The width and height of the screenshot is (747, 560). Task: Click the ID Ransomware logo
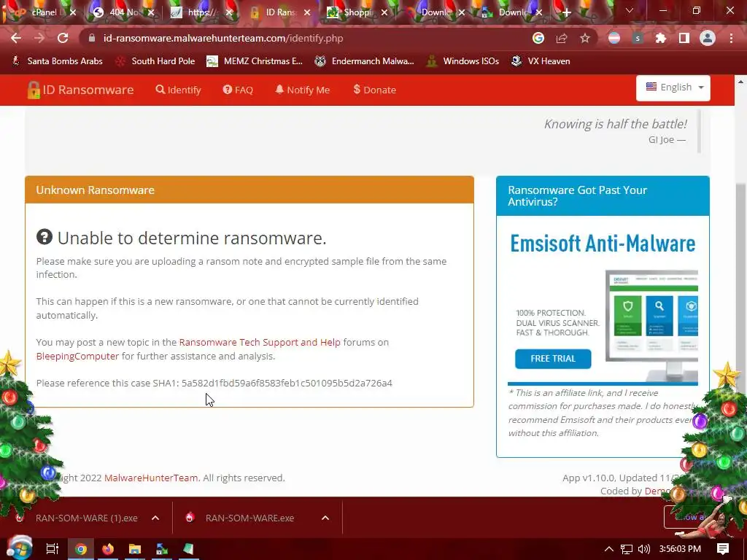coord(80,90)
